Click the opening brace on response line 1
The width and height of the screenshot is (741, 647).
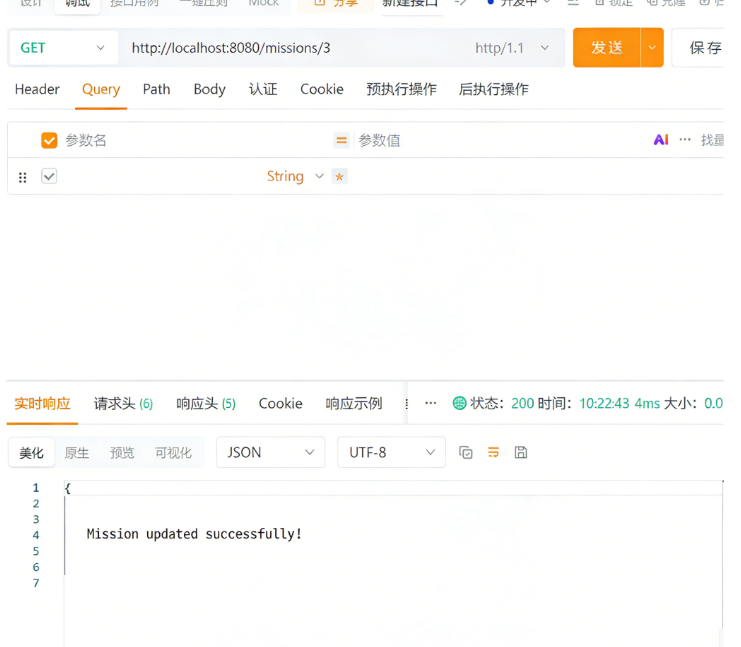[68, 488]
